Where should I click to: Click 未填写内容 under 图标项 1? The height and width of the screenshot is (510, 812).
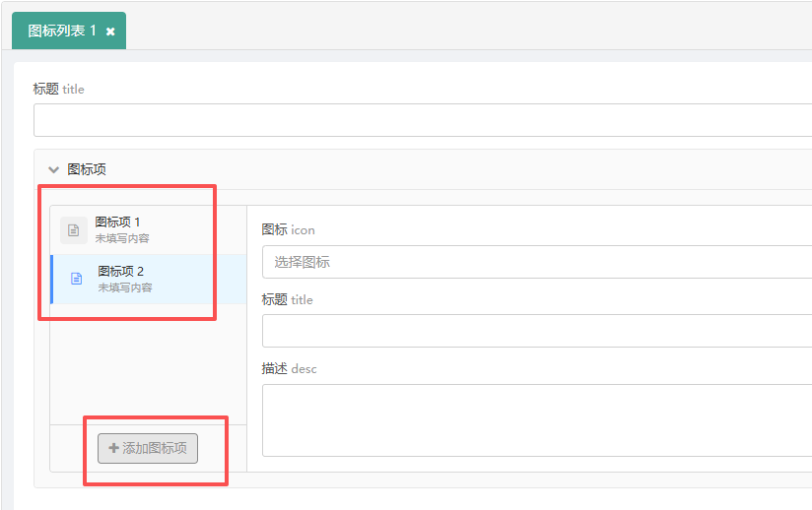(122, 238)
